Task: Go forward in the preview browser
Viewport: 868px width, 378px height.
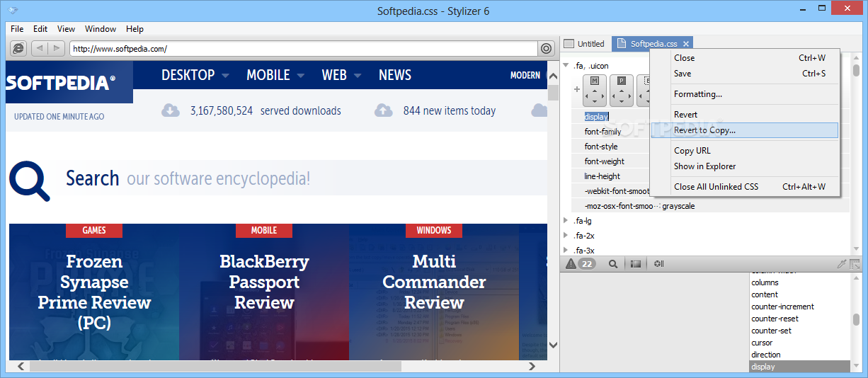Action: pyautogui.click(x=57, y=48)
